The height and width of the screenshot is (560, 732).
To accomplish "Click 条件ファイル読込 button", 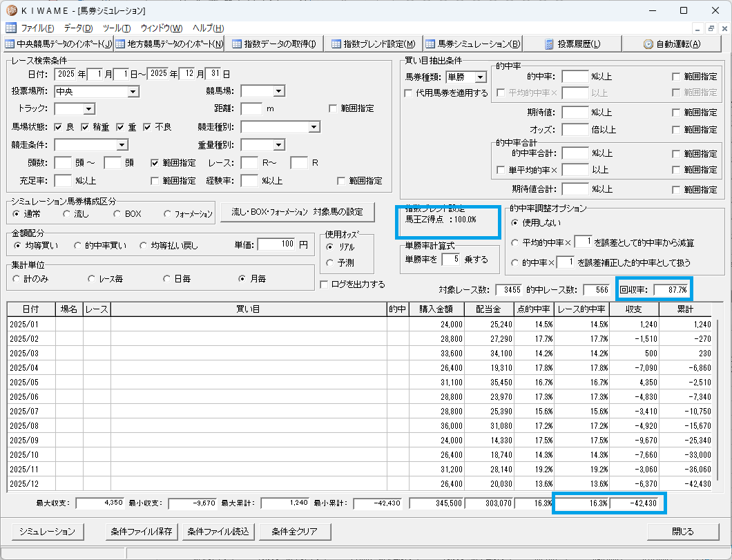I will 218,532.
